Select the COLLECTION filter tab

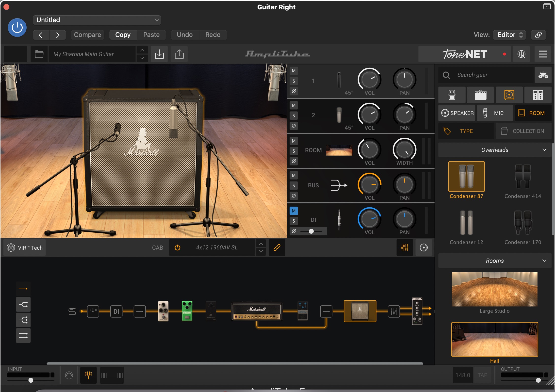click(x=523, y=131)
